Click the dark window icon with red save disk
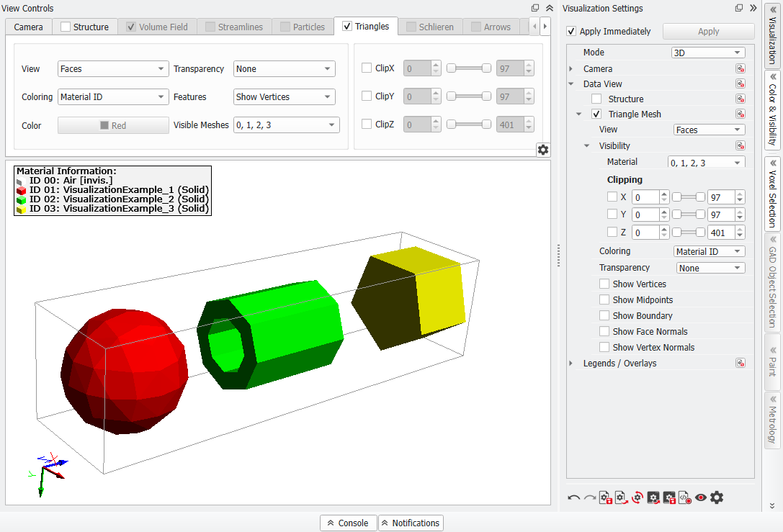 (669, 497)
